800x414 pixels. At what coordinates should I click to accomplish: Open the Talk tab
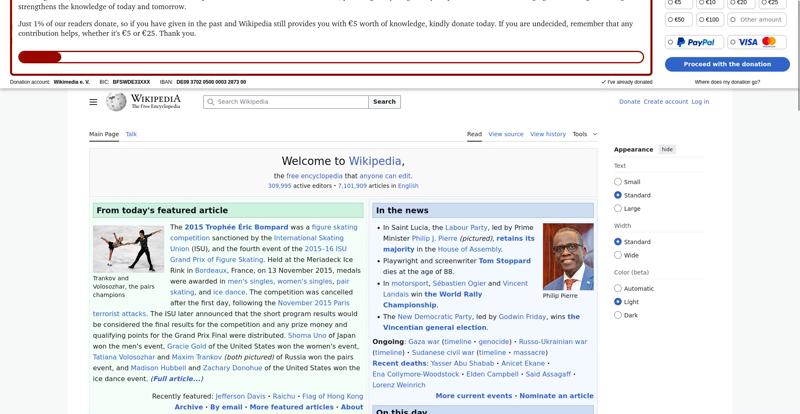pos(131,134)
